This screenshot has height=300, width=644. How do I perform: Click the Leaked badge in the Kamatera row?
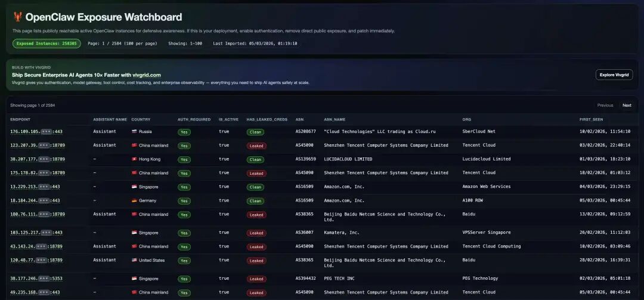[256, 233]
